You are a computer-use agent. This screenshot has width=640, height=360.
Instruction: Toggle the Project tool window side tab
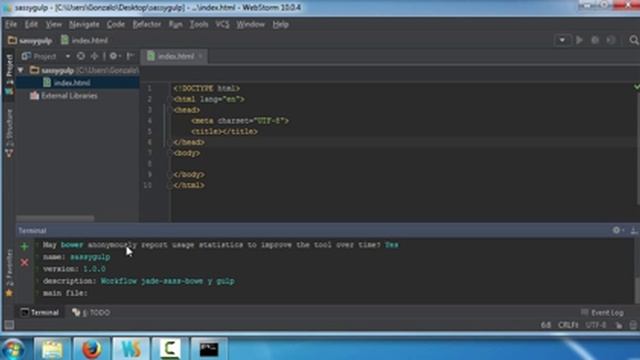[9, 69]
